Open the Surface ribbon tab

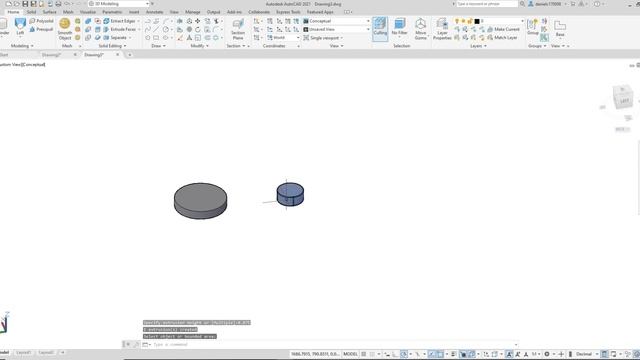49,12
